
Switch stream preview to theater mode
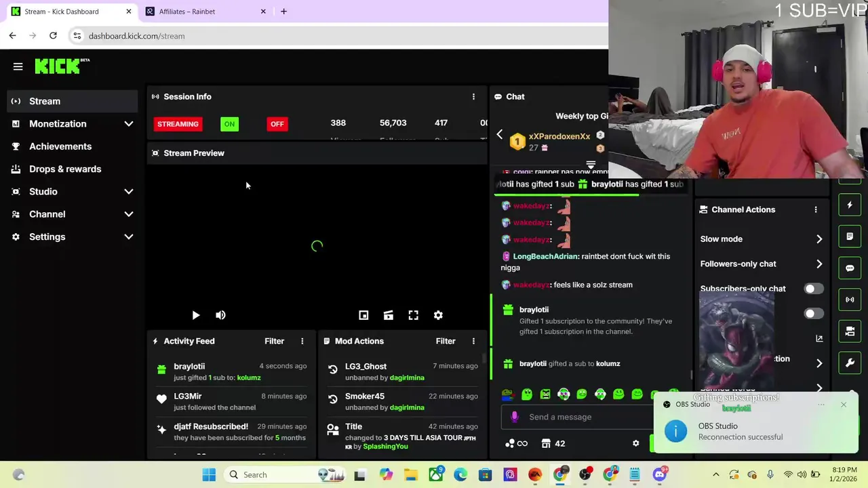pos(388,315)
